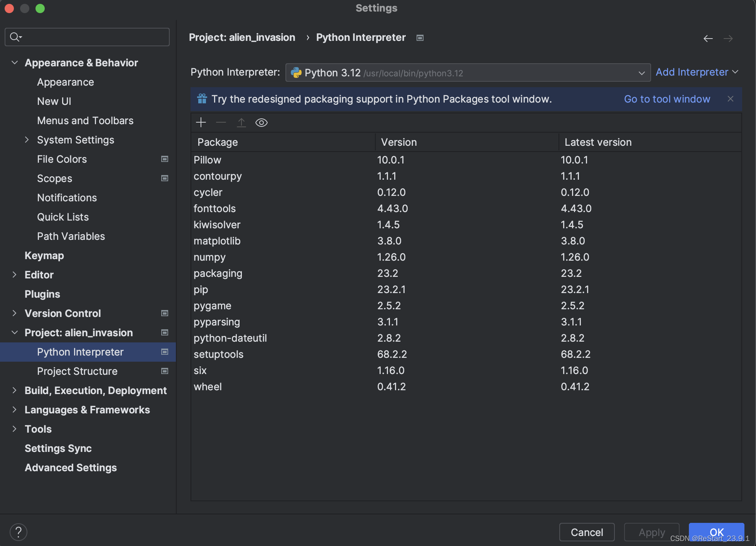Select the python-dateutil package row
Viewport: 756px width, 546px height.
(x=466, y=338)
